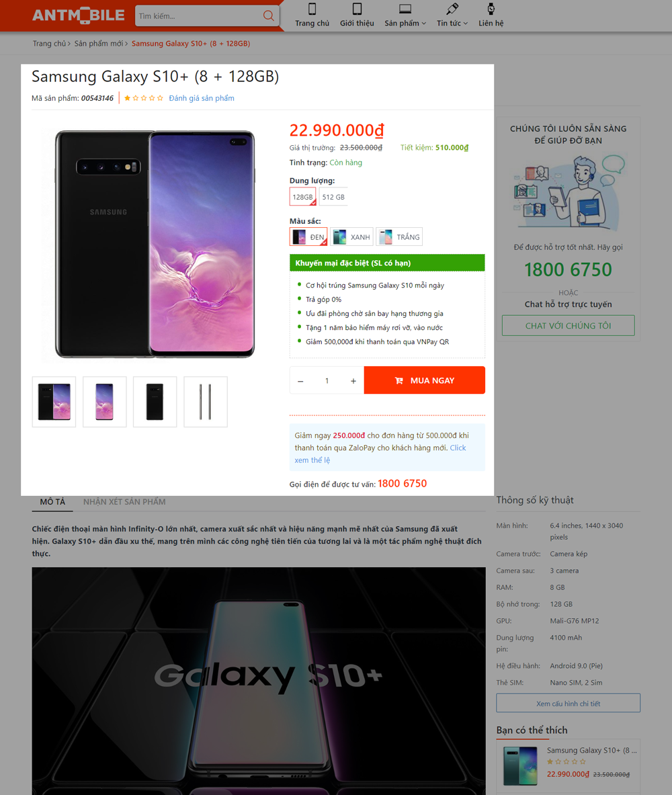Click the Liên hệ watch icon

pyautogui.click(x=491, y=9)
